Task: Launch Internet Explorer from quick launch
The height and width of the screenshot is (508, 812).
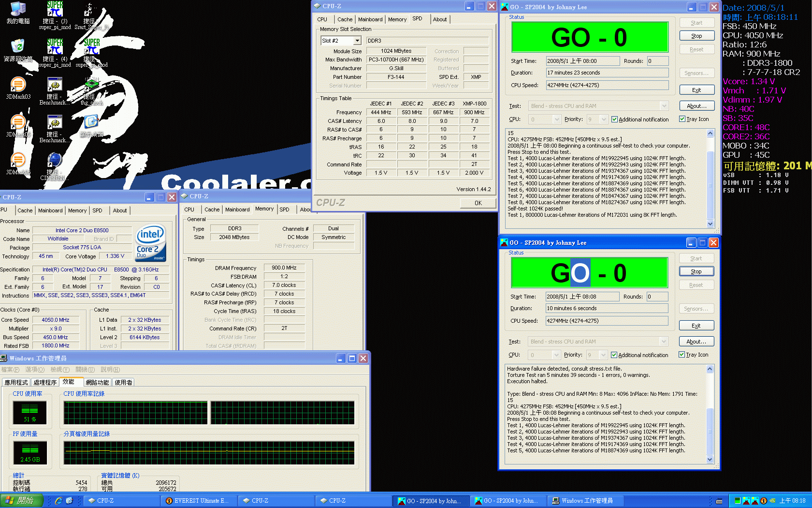Action: (x=58, y=501)
